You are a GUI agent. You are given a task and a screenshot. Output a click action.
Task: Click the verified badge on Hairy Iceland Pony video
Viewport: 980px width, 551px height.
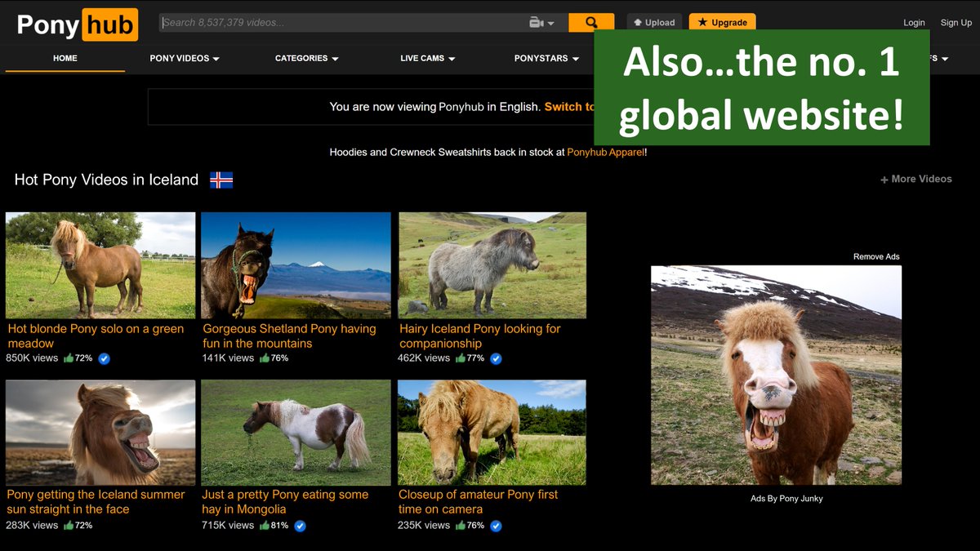(496, 358)
